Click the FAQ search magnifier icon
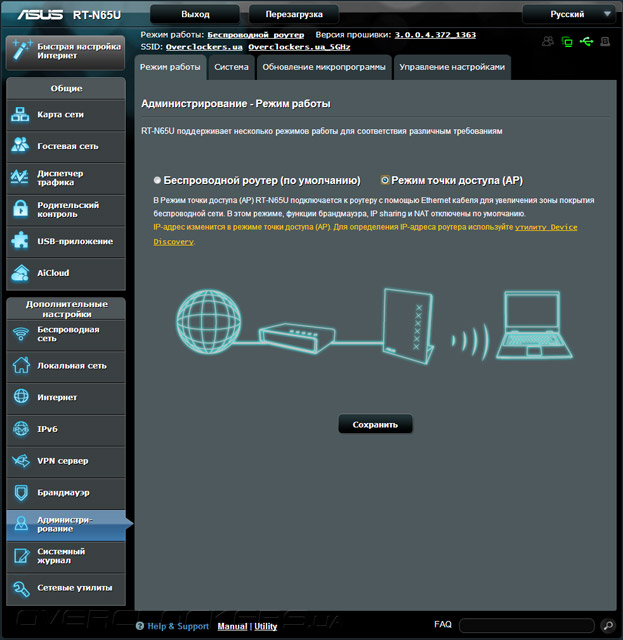The height and width of the screenshot is (640, 623). tap(608, 625)
